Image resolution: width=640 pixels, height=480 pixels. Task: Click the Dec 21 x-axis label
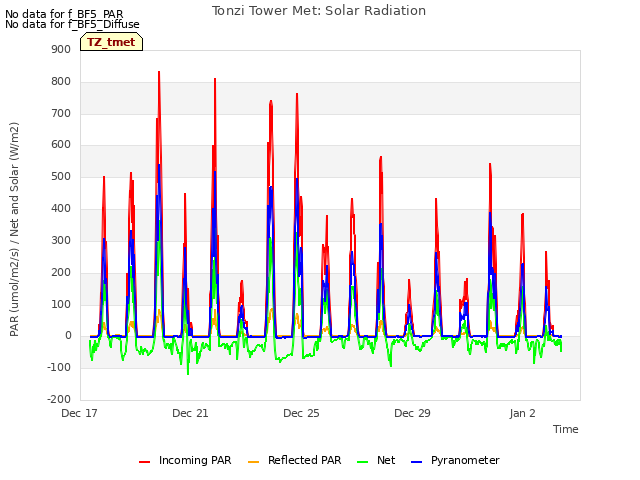(190, 413)
